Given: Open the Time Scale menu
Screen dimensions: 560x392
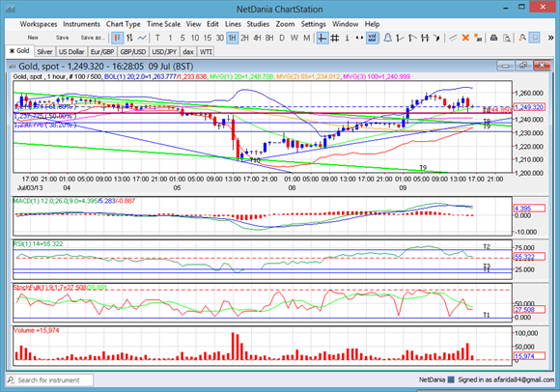Looking at the screenshot, I should (163, 24).
